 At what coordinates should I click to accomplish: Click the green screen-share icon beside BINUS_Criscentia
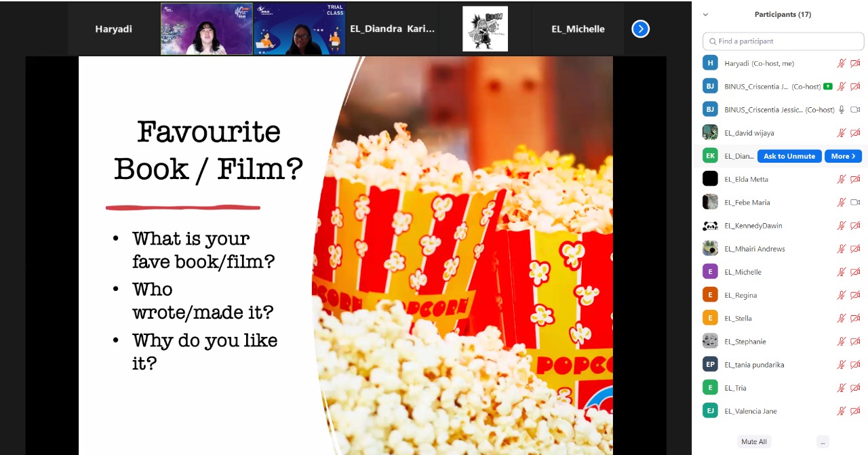pyautogui.click(x=827, y=87)
